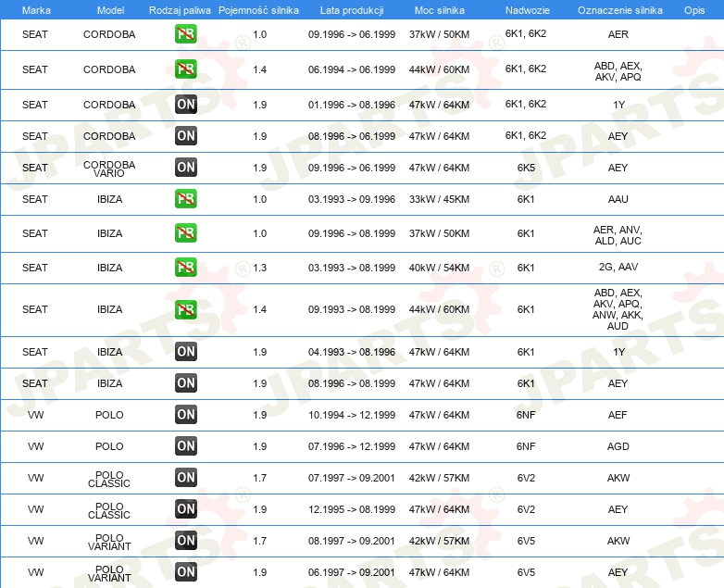Select 6V2 body cell in AKW row
Screen dimensions: 724x588
pos(526,478)
